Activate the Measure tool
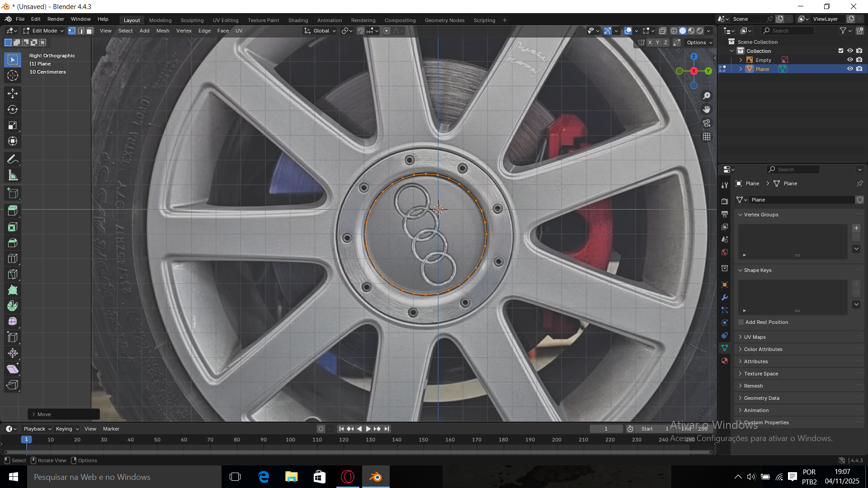868x488 pixels. 13,176
